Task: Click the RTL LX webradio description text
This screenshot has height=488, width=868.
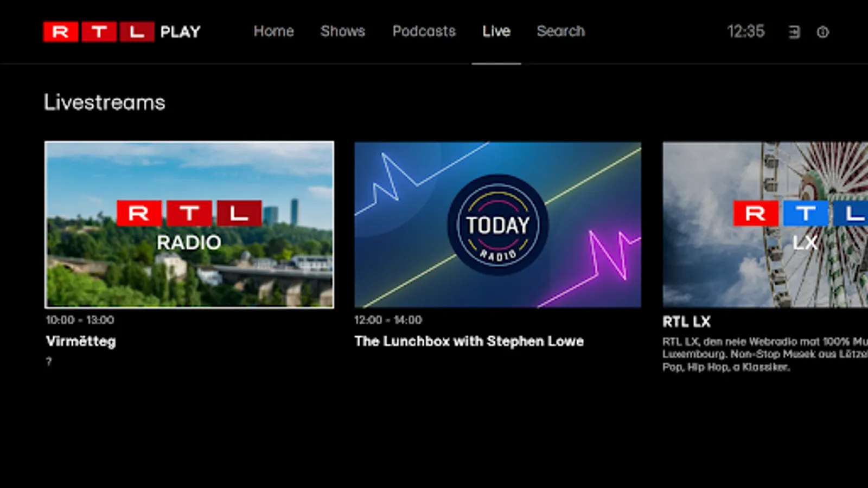Action: 765,354
